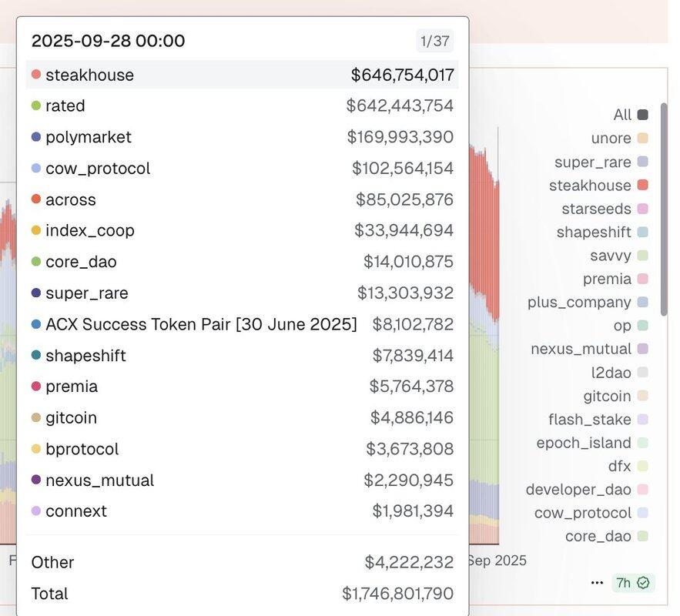Click the Sep 2025 axis label
Screen dimensions: 680x616
click(497, 561)
